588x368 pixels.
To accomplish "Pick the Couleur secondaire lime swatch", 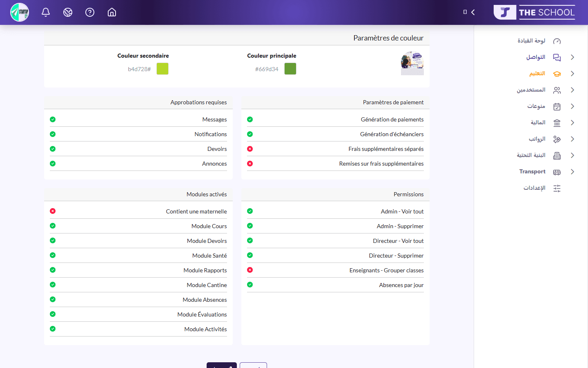I will coord(163,69).
